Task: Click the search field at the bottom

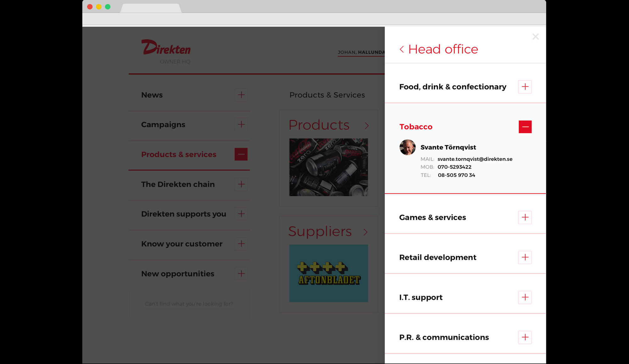Action: (189, 304)
